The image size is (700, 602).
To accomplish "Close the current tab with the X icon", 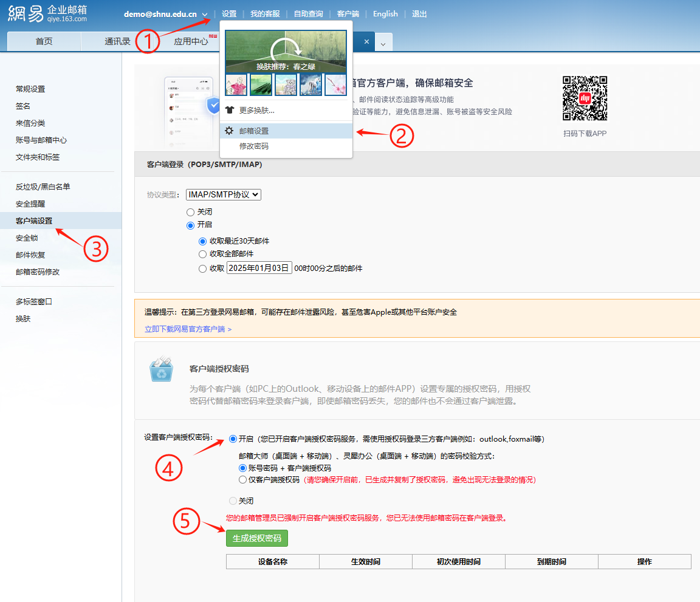I will pyautogui.click(x=366, y=42).
